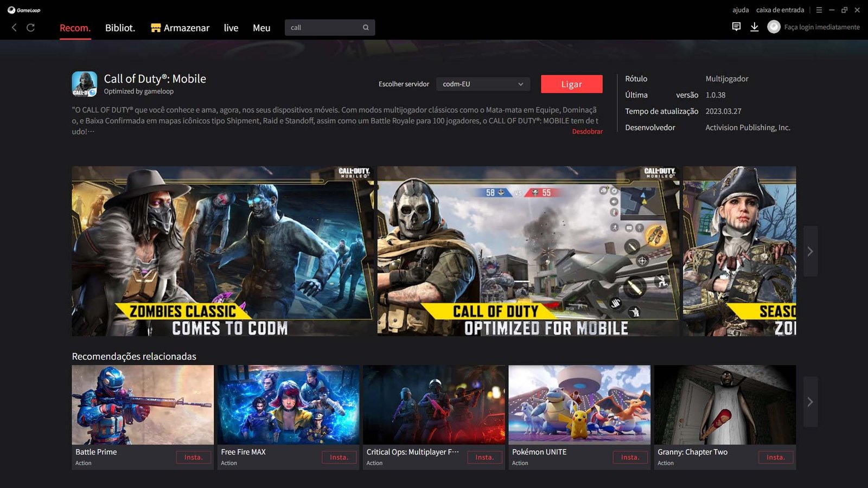The width and height of the screenshot is (868, 488).
Task: Switch to the Recom. tab
Action: (x=75, y=28)
